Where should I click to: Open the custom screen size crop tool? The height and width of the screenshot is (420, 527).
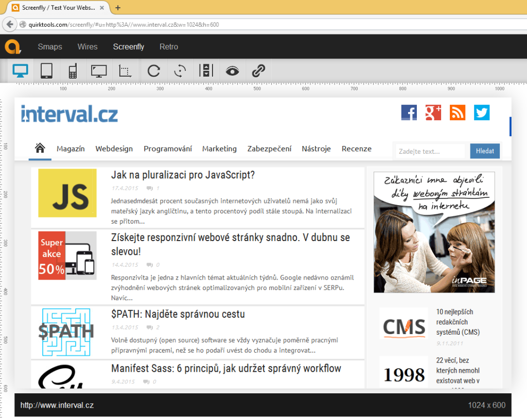[x=125, y=71]
